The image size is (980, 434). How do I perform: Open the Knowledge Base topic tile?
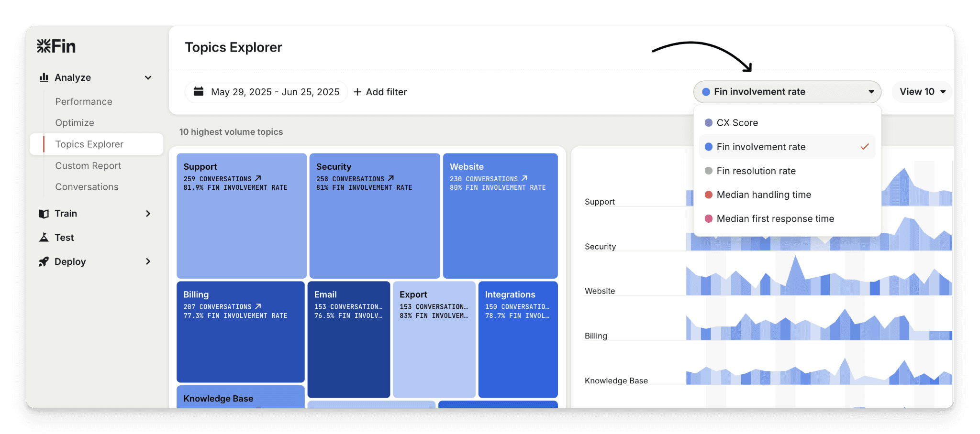[241, 397]
